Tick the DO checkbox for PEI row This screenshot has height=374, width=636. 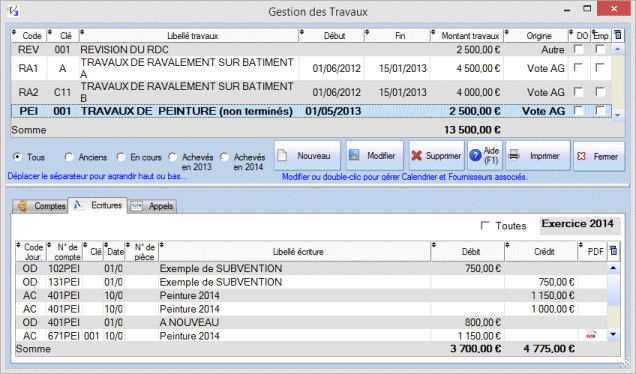(x=578, y=110)
